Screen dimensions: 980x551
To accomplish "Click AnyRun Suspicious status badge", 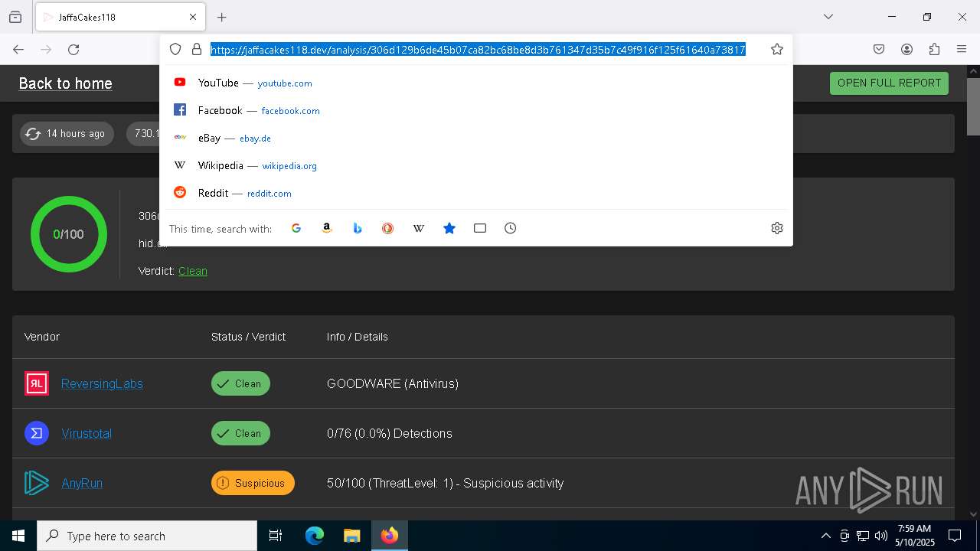I will tap(253, 483).
